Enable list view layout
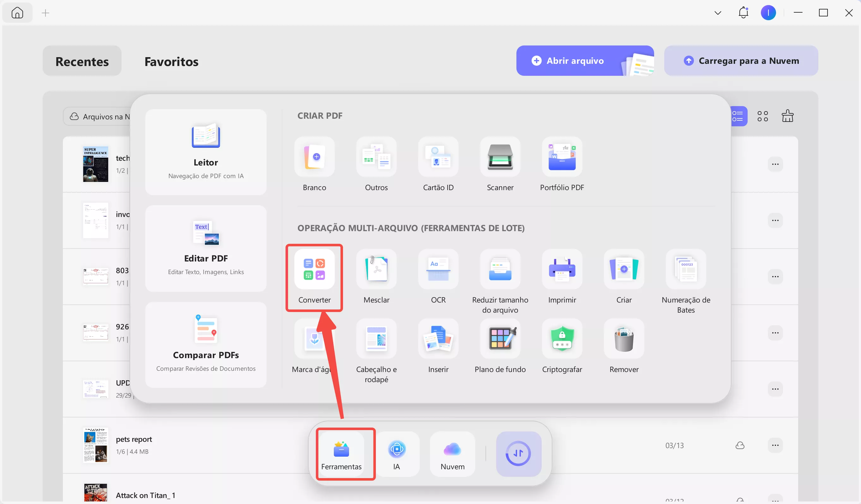The width and height of the screenshot is (861, 504). pos(739,116)
